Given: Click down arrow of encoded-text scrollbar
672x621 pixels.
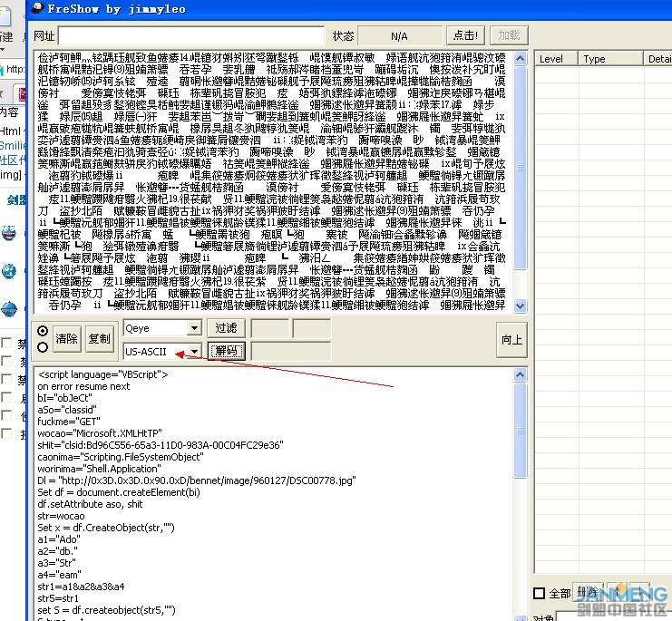Looking at the screenshot, I should [520, 306].
